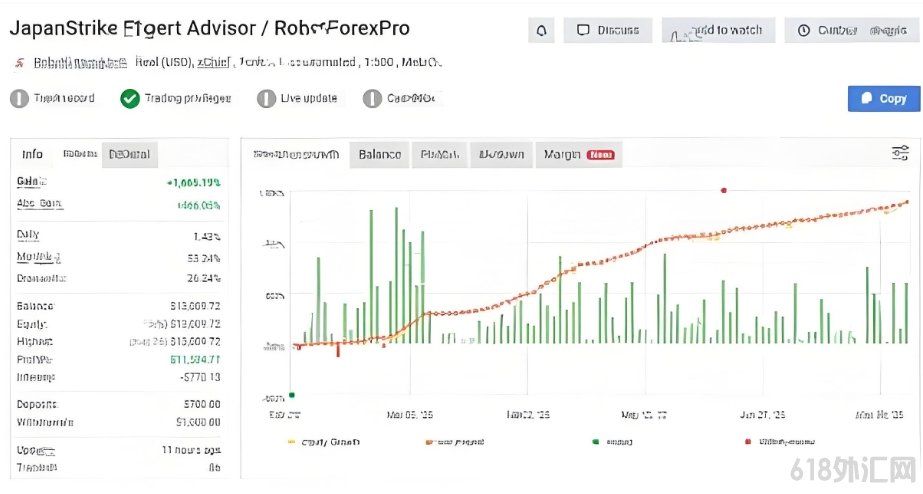Switch to the Info tab
Screen dimensions: 923x494
32,154
